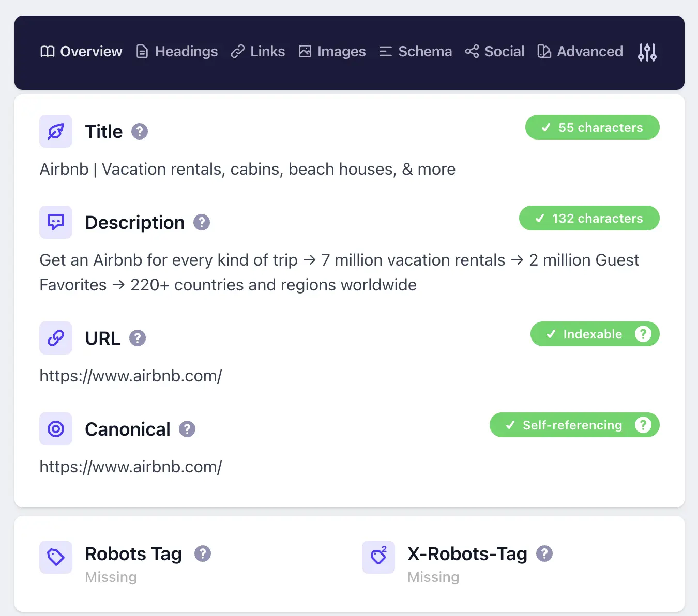698x616 pixels.
Task: Click question mark inside Indexable badge
Action: [643, 334]
